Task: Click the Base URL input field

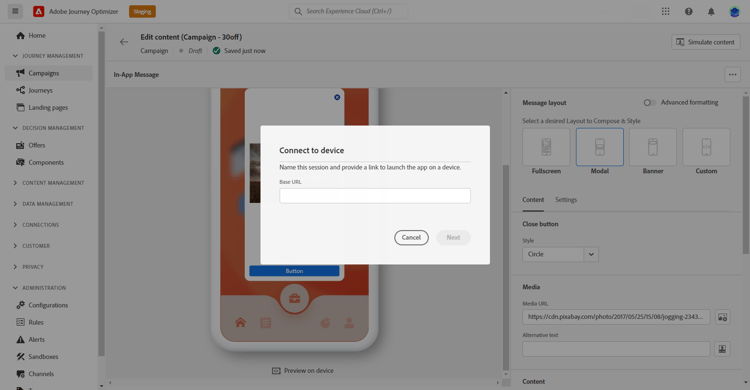Action: [x=375, y=196]
